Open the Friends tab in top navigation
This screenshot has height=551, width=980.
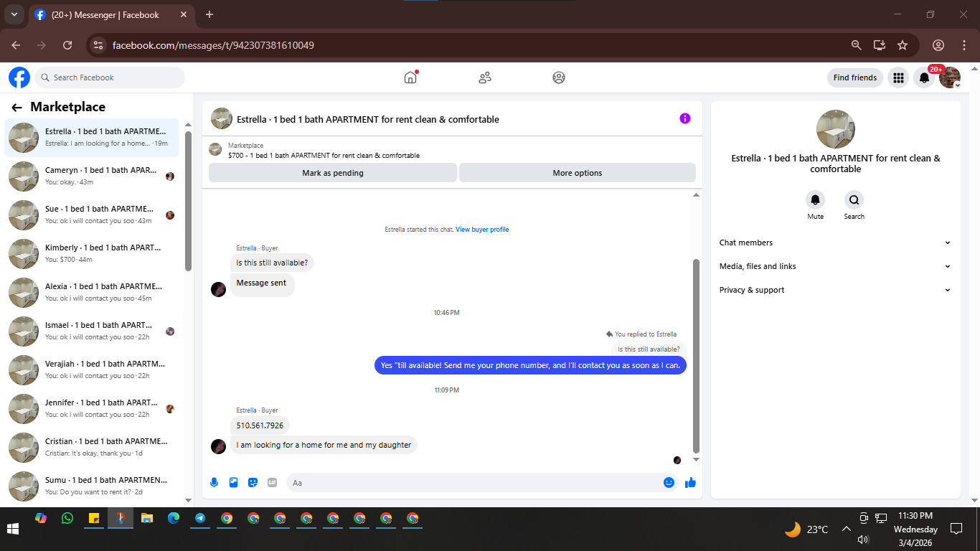tap(485, 77)
